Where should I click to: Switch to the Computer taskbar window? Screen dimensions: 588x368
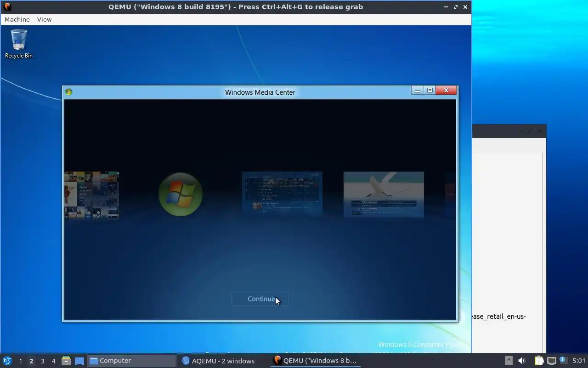coord(132,361)
